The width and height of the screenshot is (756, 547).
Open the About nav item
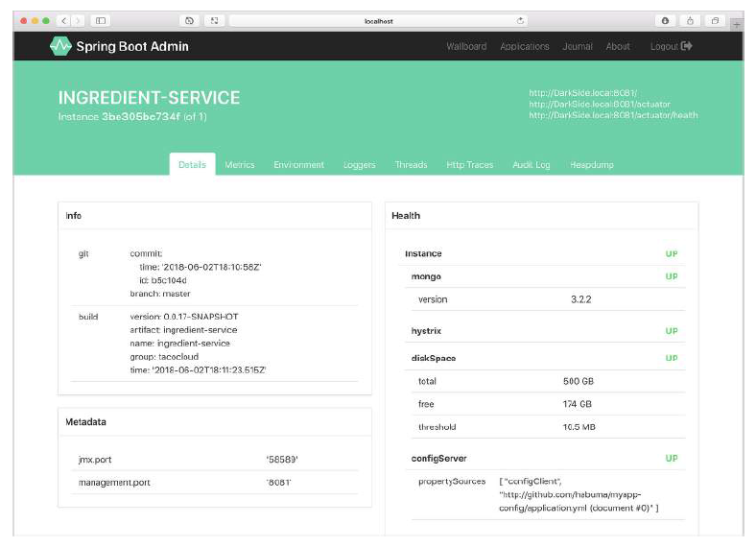click(618, 46)
